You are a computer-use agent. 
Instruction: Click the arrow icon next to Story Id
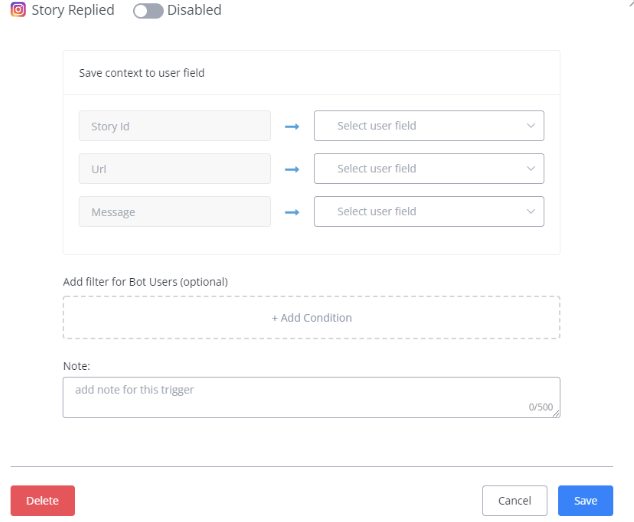pos(292,127)
